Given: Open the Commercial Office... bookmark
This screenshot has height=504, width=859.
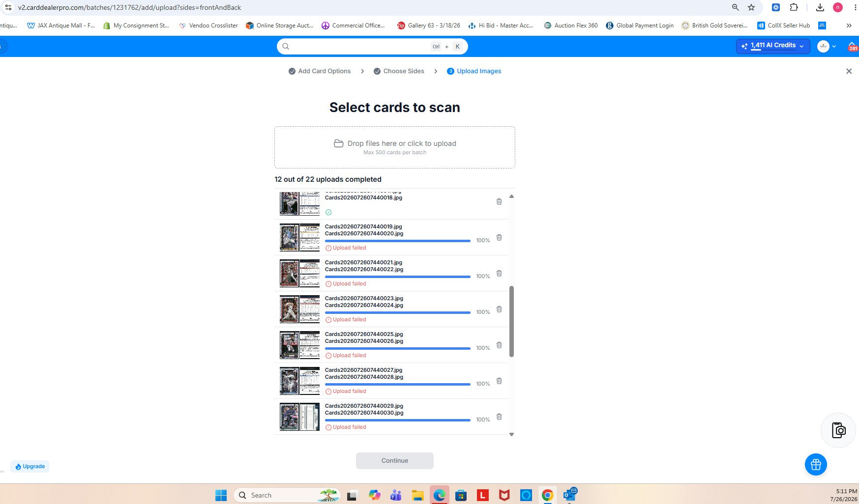Looking at the screenshot, I should pos(353,26).
